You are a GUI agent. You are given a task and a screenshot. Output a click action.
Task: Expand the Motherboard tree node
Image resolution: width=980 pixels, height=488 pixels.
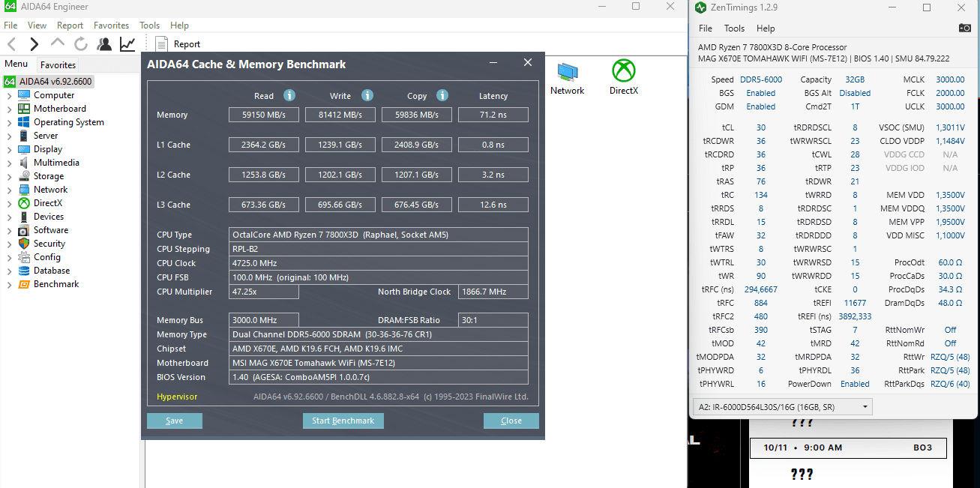(9, 109)
